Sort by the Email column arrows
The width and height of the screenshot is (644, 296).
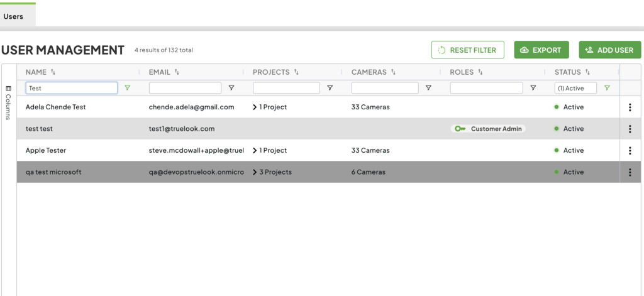click(177, 72)
